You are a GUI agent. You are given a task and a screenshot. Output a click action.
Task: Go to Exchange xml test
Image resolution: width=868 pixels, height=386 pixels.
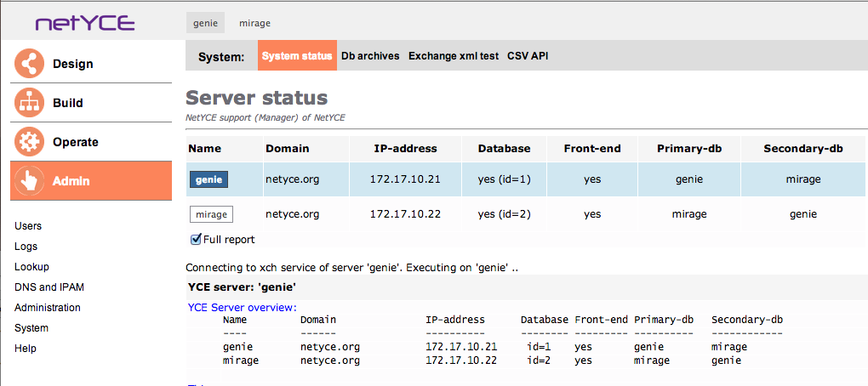[x=454, y=56]
